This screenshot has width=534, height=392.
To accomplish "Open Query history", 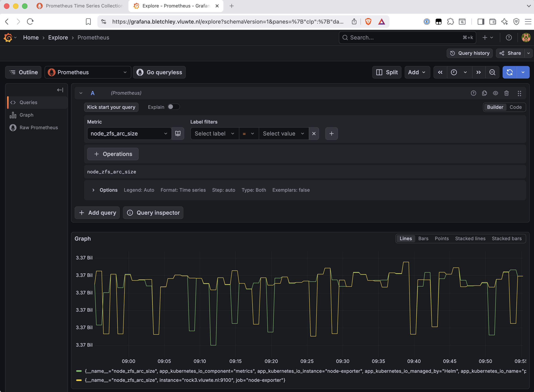I will (x=469, y=53).
